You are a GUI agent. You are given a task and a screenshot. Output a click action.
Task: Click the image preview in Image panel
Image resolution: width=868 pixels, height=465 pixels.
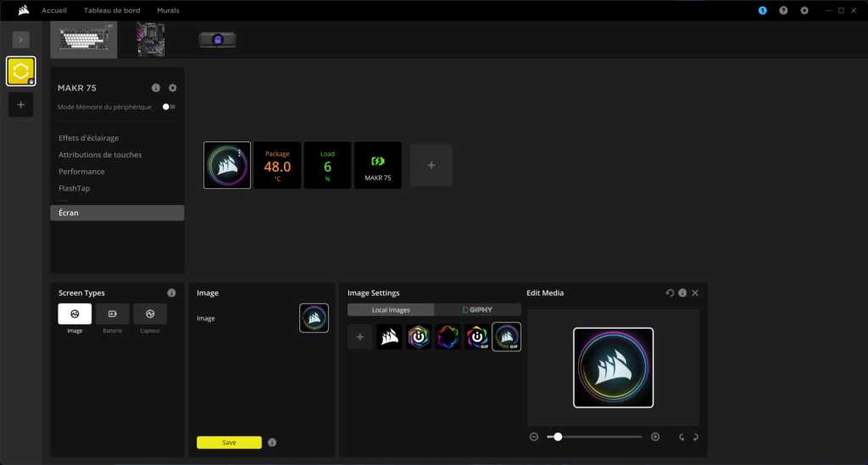pos(314,318)
